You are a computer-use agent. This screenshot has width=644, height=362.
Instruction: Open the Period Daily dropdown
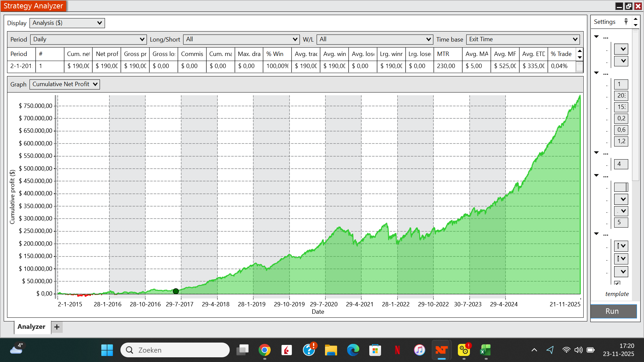pos(89,39)
